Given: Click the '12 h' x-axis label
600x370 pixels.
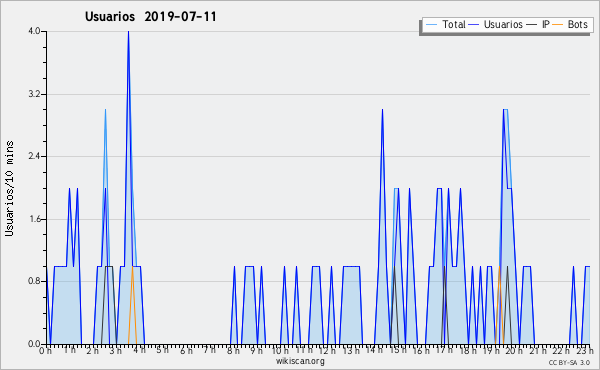Looking at the screenshot, I should pyautogui.click(x=327, y=351).
